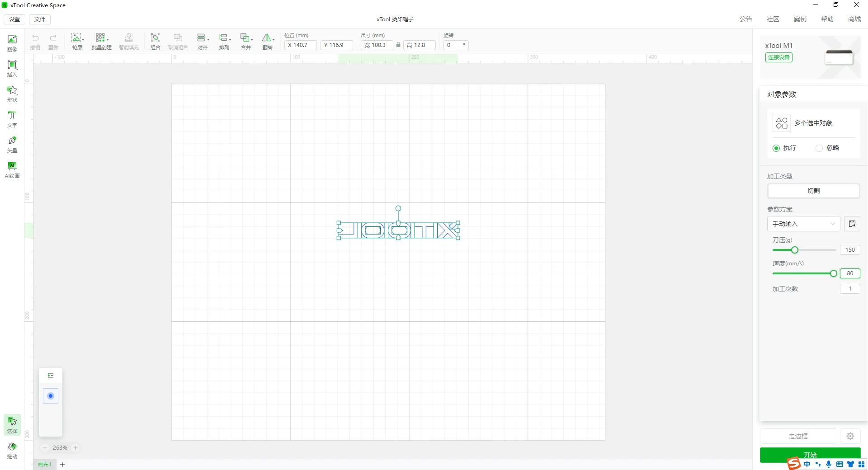
Task: Click the speed value field 80
Action: [x=850, y=273]
